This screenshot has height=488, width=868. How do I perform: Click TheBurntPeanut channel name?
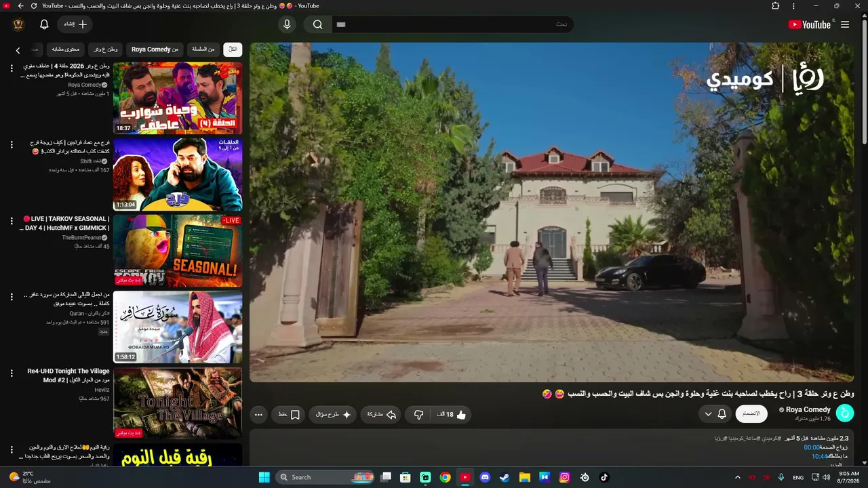coord(81,238)
